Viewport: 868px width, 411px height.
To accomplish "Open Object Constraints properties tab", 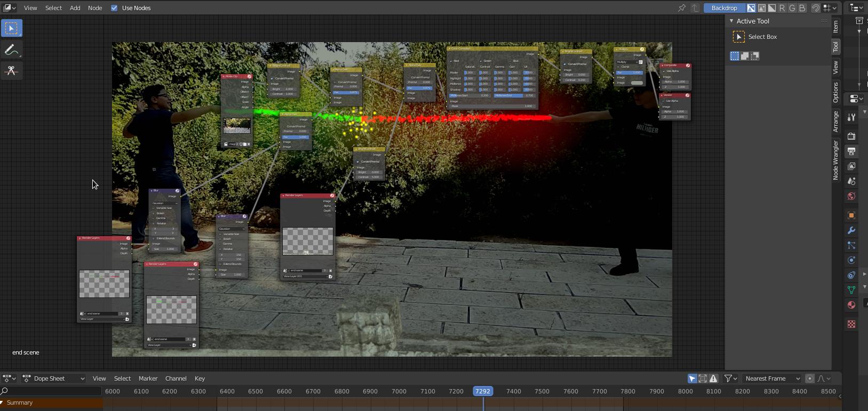I will [851, 275].
